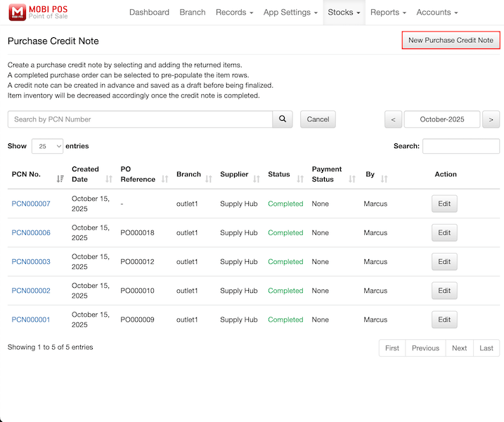The height and width of the screenshot is (422, 504).
Task: Open PCN000006 link
Action: click(31, 232)
